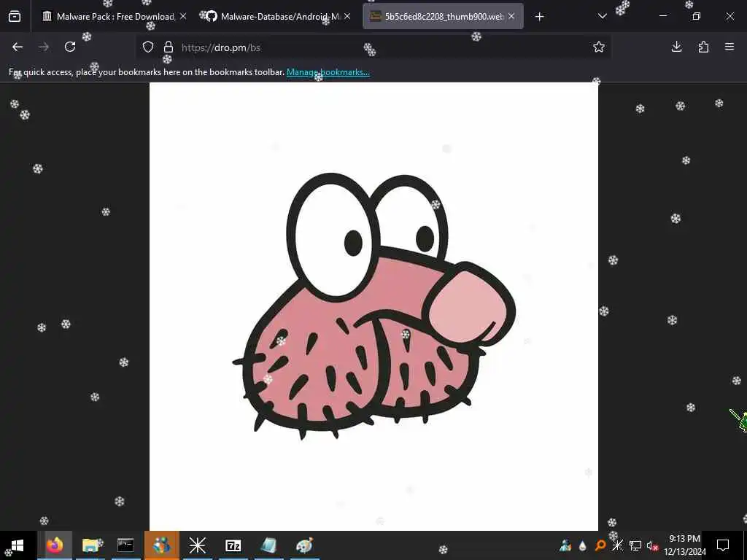This screenshot has height=560, width=747.
Task: Open a new browser tab
Action: (x=539, y=17)
